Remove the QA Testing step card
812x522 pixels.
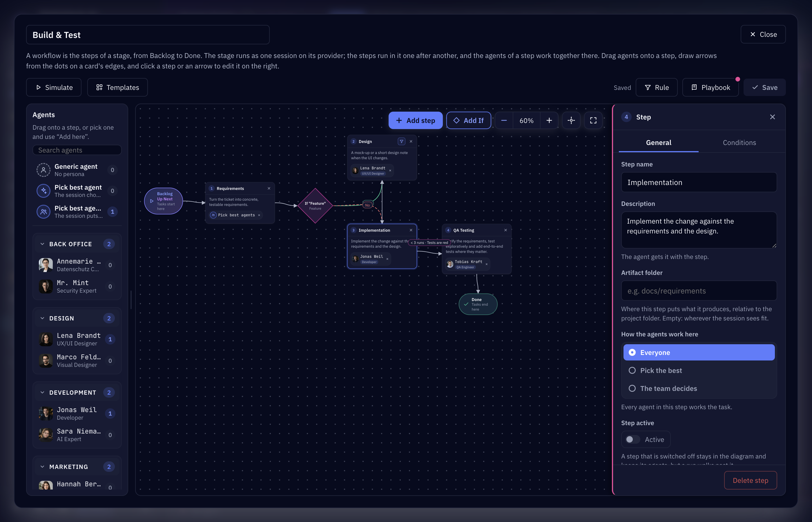click(505, 230)
